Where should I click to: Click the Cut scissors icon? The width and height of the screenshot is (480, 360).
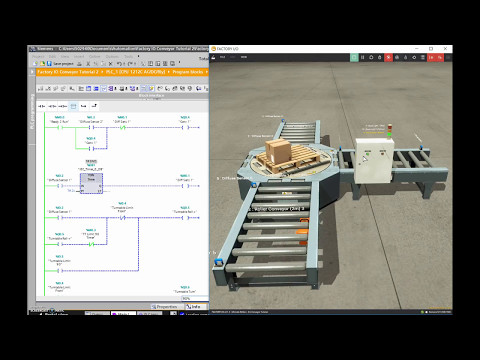[88, 63]
